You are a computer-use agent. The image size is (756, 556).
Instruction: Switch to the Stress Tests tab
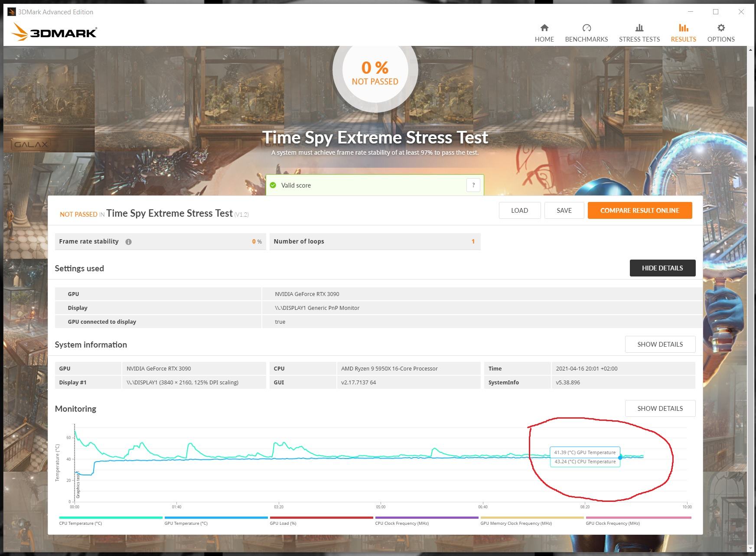point(639,33)
